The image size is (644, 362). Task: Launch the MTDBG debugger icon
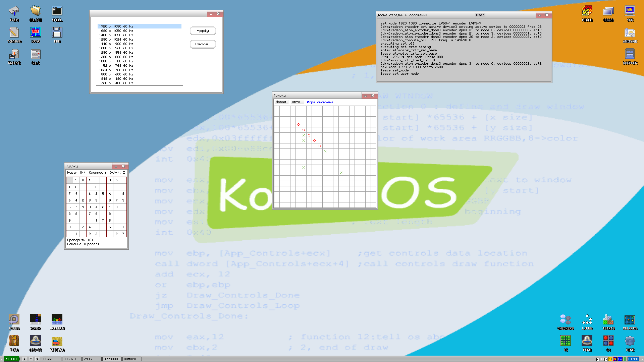point(587,13)
